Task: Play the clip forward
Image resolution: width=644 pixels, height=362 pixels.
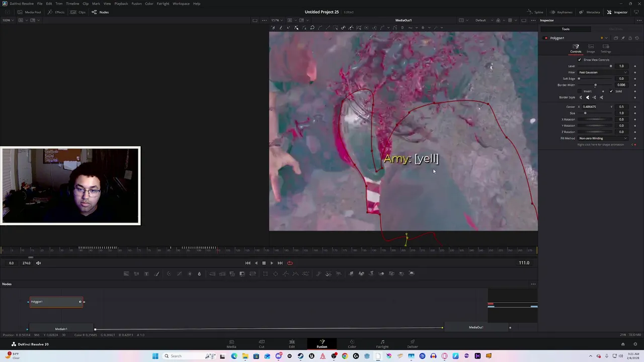Action: [x=272, y=263]
